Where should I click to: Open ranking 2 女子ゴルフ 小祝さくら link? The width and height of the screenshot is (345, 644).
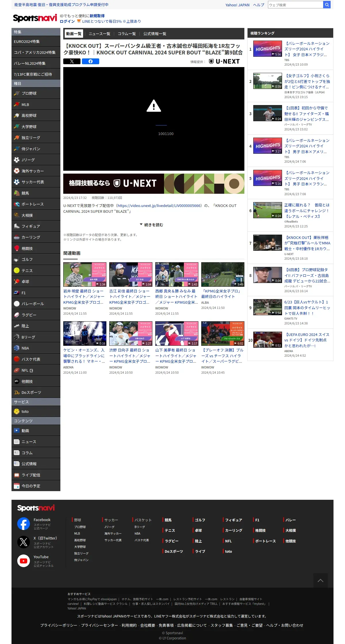click(x=307, y=81)
